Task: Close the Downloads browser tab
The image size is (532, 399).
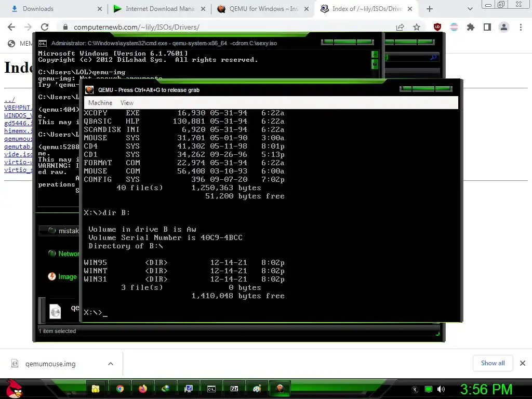Action: point(99,9)
